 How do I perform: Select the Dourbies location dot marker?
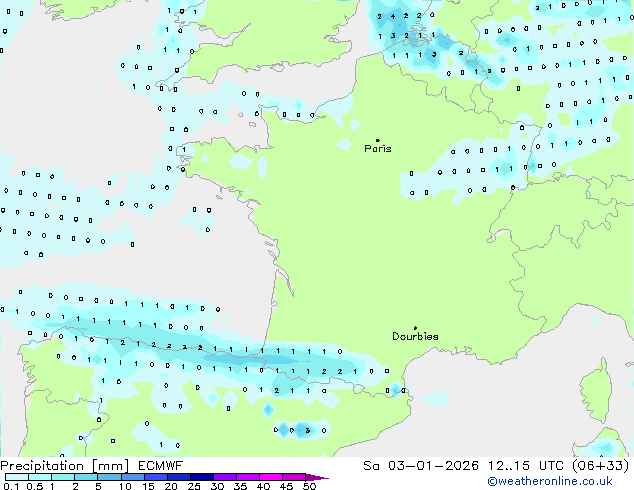pos(415,328)
